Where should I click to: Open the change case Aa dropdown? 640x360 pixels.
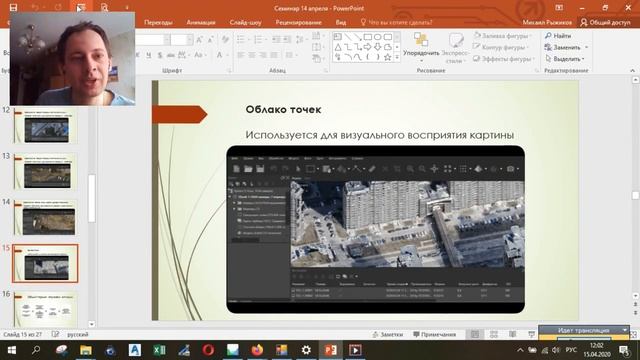[x=200, y=55]
